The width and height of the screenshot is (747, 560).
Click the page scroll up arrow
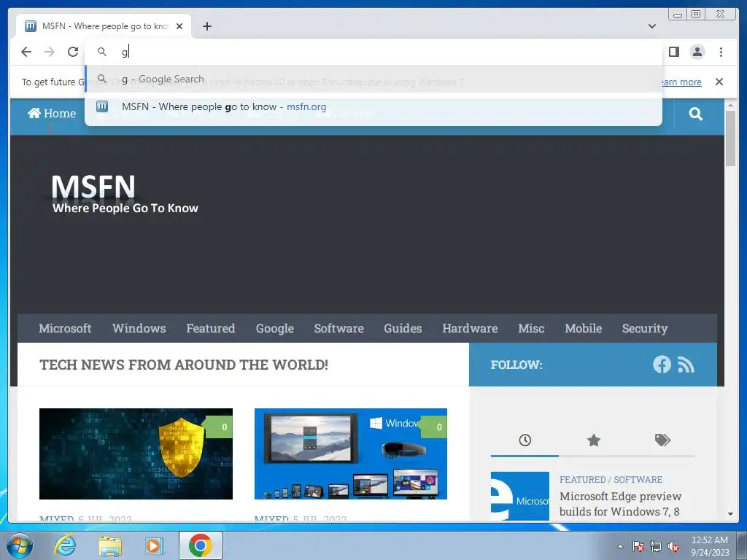(730, 105)
